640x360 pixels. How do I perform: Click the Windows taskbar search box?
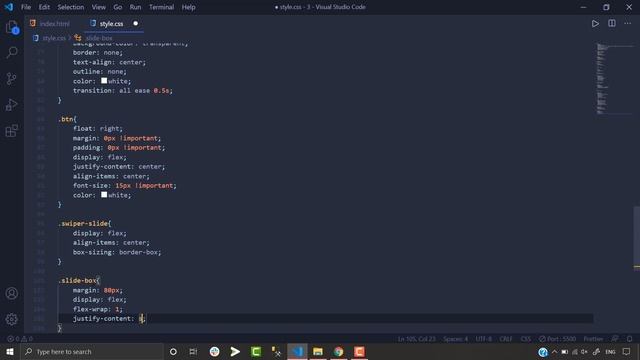coord(92,351)
